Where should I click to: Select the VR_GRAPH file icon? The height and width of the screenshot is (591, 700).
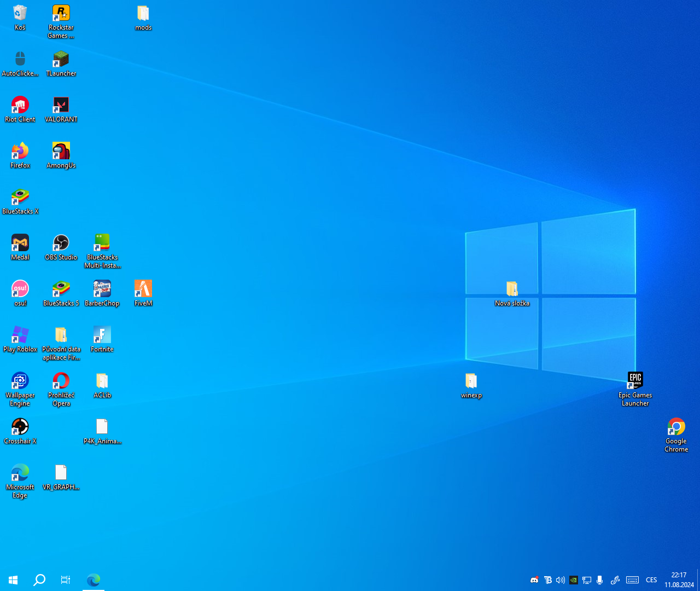(x=61, y=477)
